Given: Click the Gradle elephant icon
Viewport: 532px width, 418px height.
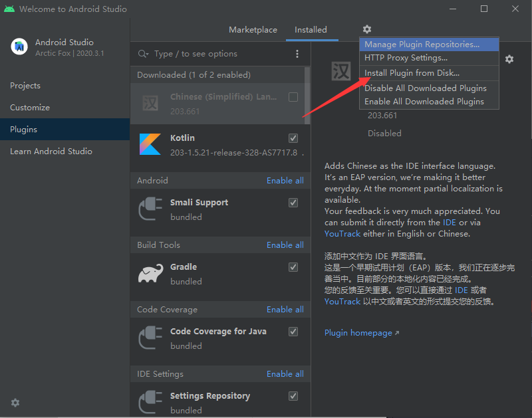Looking at the screenshot, I should pos(150,273).
